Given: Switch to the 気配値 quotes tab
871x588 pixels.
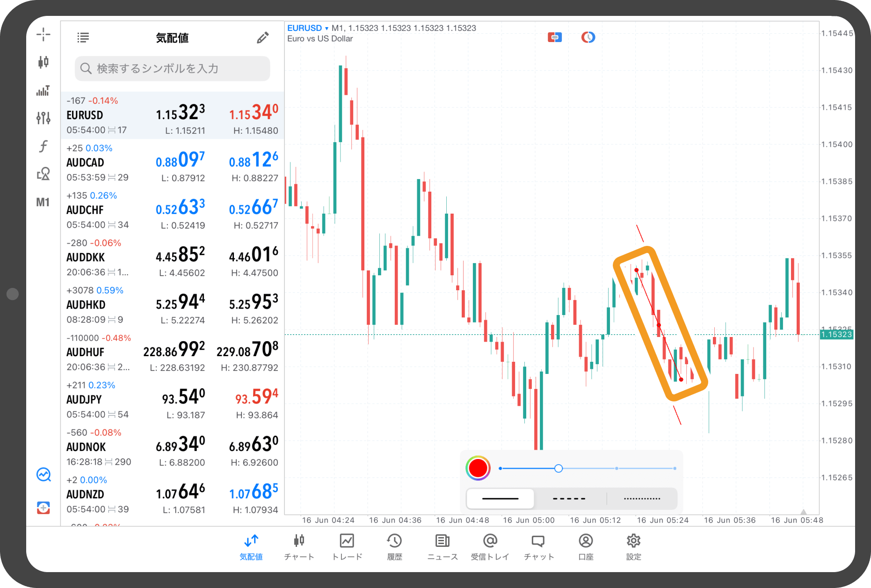Looking at the screenshot, I should pos(251,547).
